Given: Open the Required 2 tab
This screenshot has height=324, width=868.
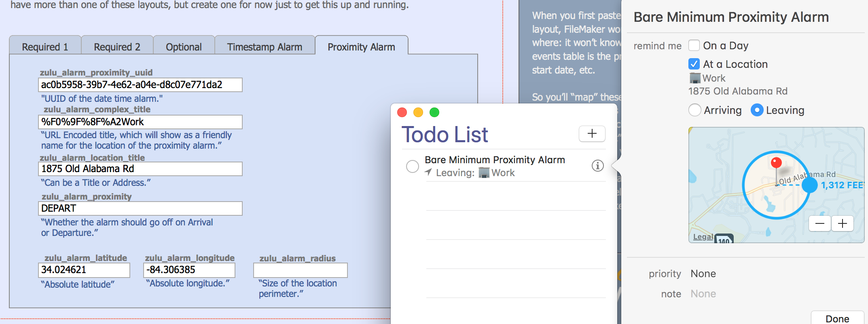Looking at the screenshot, I should click(117, 47).
